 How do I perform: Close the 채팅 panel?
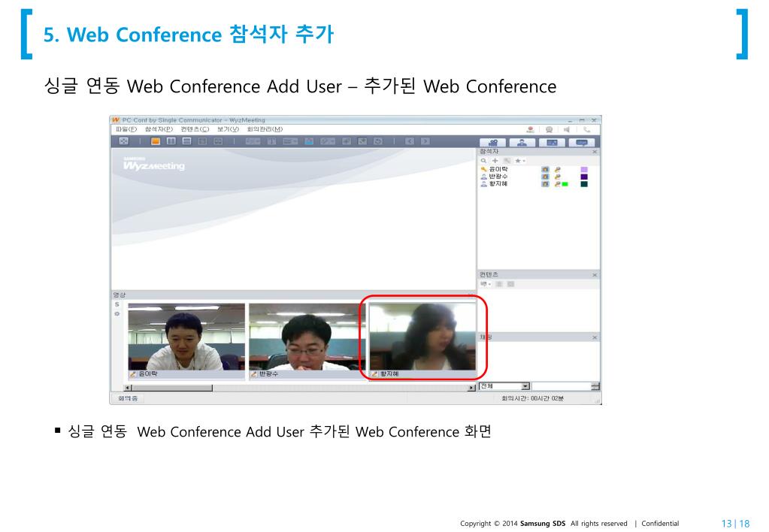coord(595,337)
